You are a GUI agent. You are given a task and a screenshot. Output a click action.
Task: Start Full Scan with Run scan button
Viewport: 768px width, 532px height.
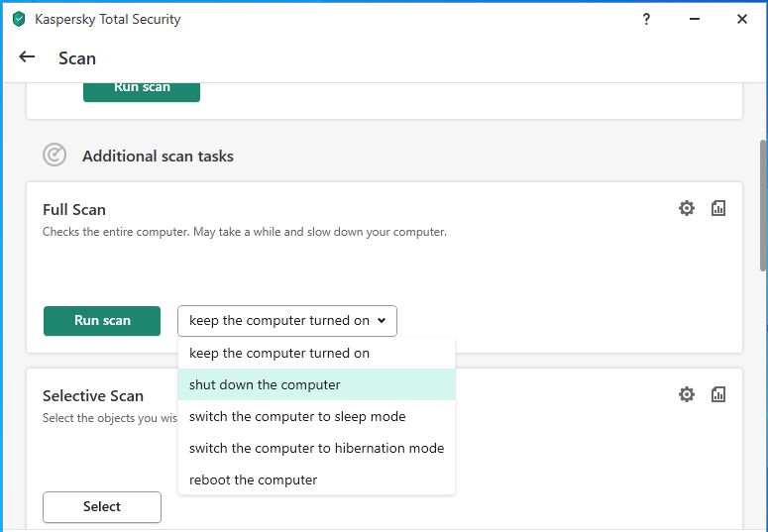tap(102, 321)
